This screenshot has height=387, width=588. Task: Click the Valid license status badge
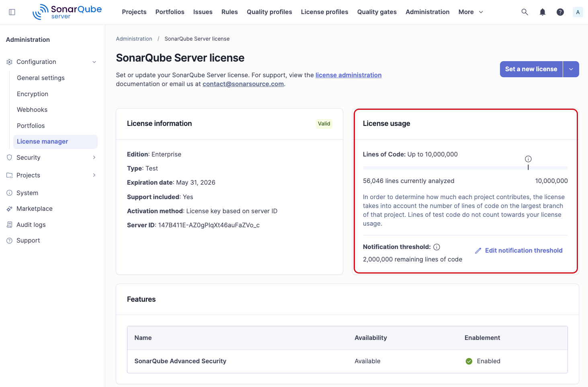(324, 124)
